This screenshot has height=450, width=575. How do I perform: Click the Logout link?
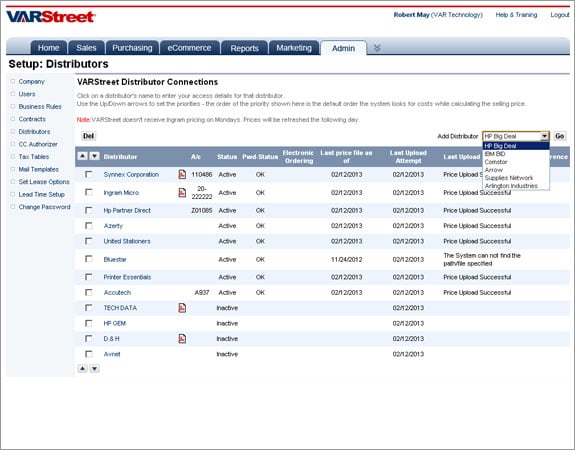point(560,15)
